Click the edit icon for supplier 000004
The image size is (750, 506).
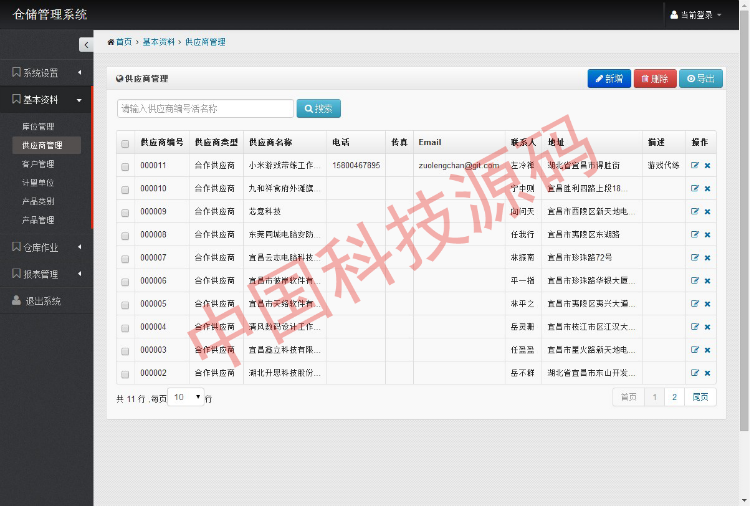(695, 327)
